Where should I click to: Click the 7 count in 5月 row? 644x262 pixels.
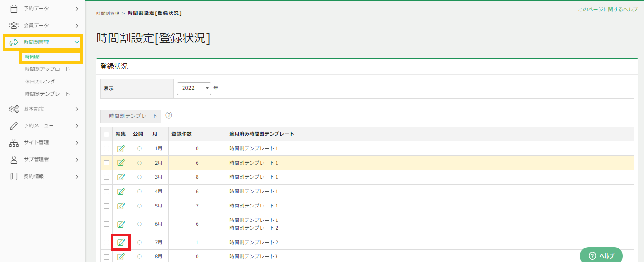tap(197, 207)
